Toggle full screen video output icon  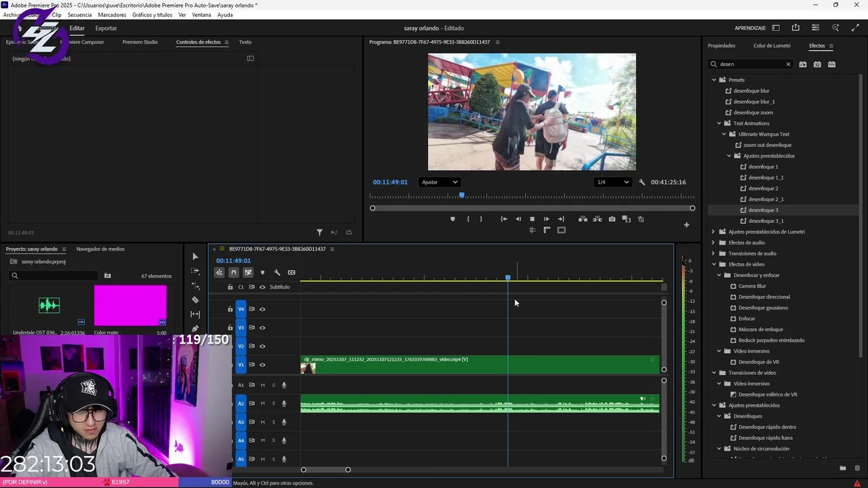(855, 28)
